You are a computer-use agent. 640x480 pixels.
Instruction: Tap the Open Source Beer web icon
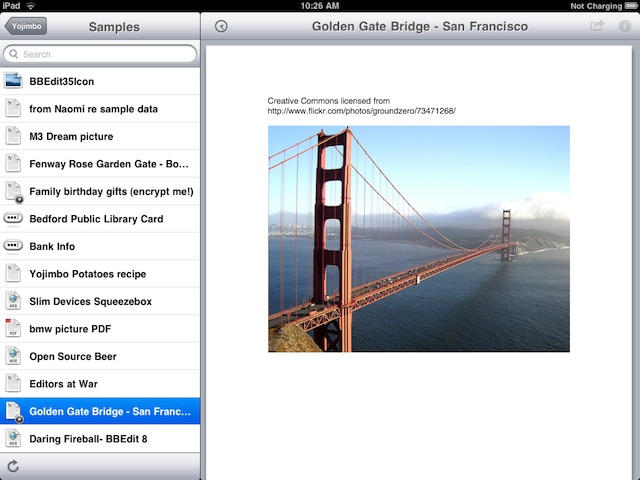[x=13, y=356]
